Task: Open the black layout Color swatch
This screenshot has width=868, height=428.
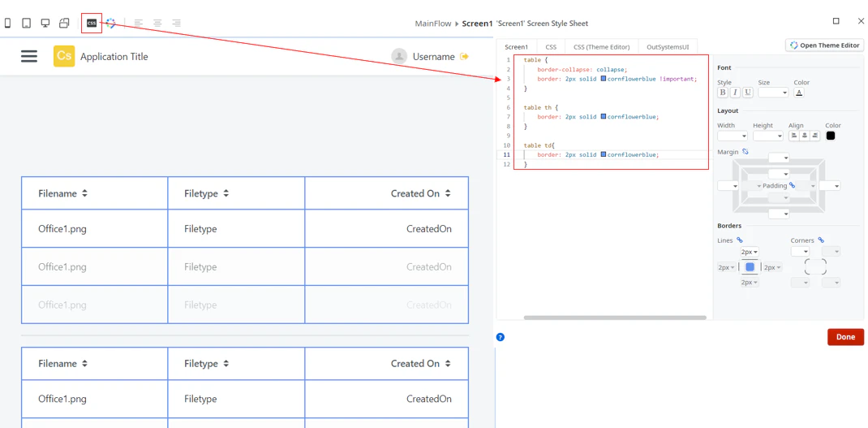Action: 831,136
